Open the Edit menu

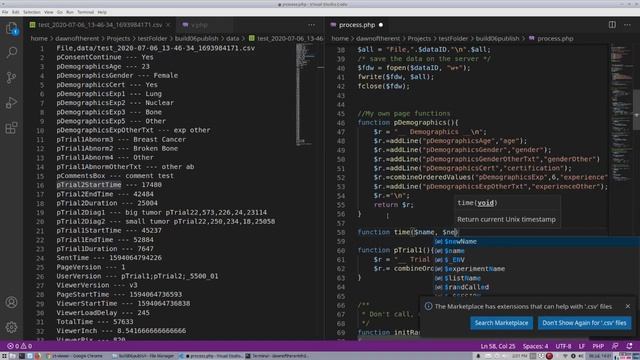tap(16, 12)
